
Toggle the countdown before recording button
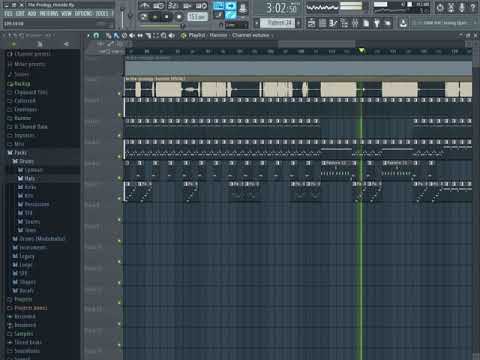[x=173, y=5]
